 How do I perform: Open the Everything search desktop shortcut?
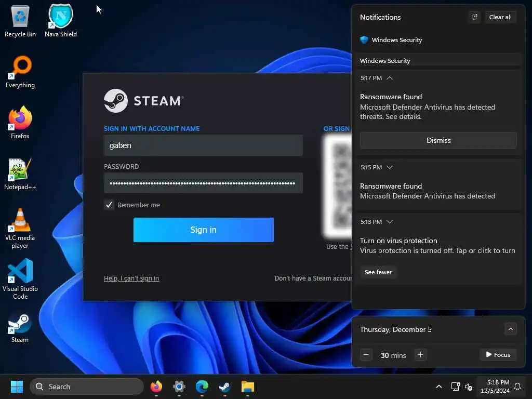[20, 72]
